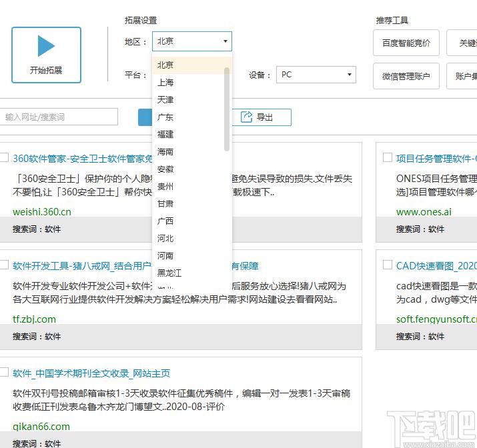The height and width of the screenshot is (448, 477).
Task: Open the 设备 dropdown showing PC
Action: 316,75
